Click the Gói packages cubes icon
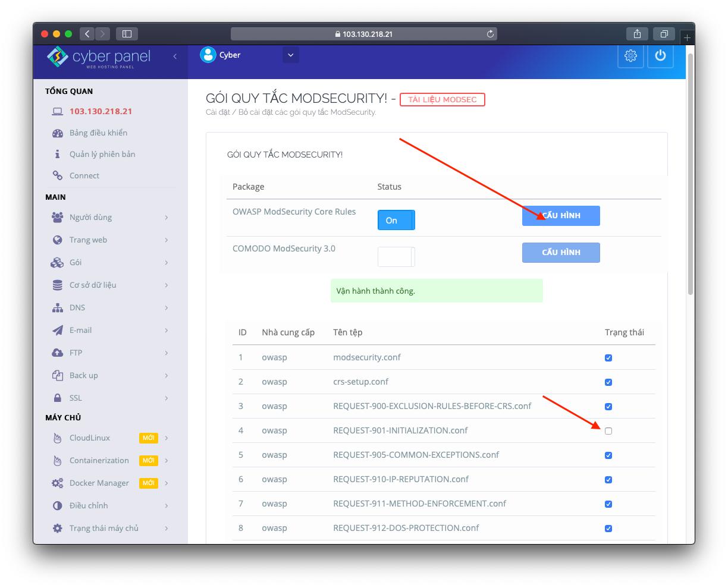Viewport: 728px width, 588px height. point(58,263)
